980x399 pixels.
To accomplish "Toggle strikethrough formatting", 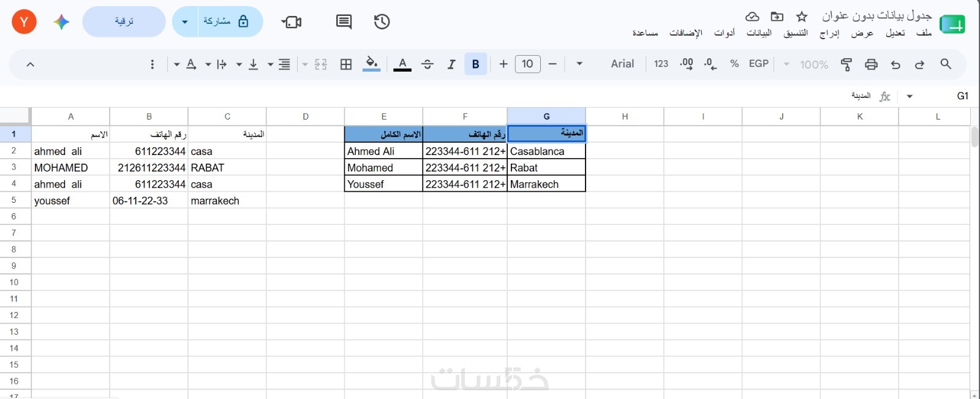I will (x=428, y=64).
